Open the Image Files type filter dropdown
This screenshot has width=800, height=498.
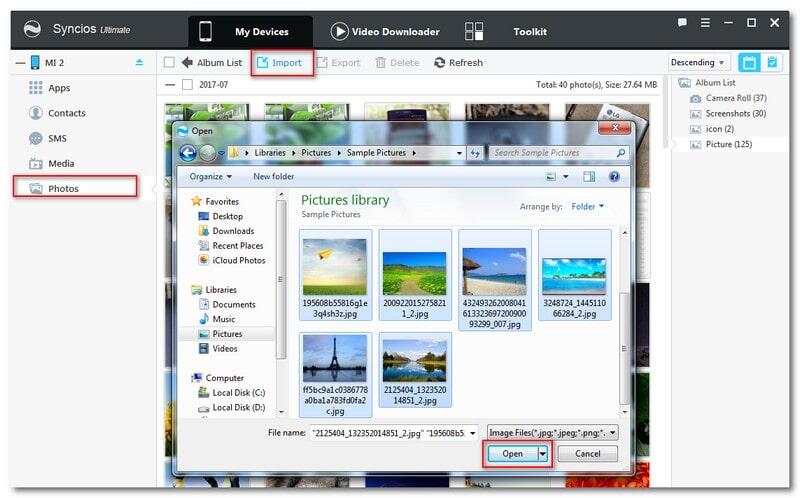coord(552,432)
